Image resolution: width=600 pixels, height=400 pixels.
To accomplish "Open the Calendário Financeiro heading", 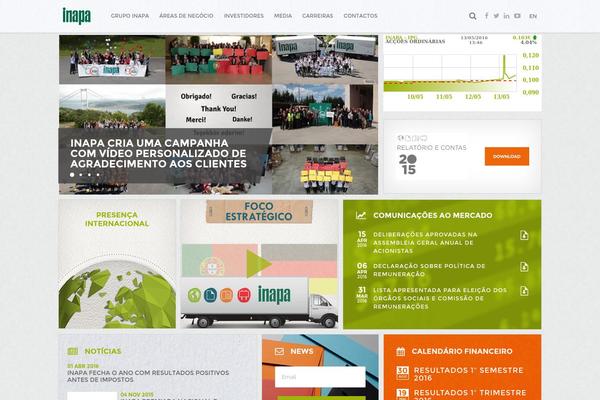I will point(462,351).
